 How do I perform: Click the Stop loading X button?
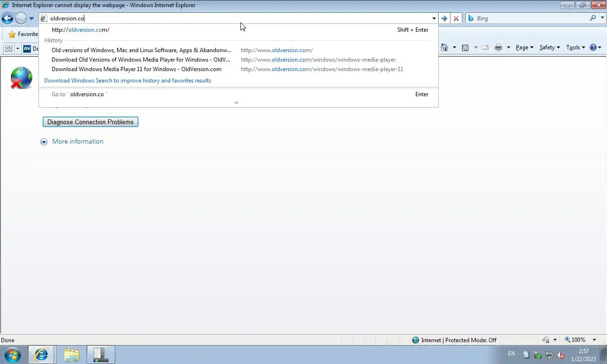coord(456,18)
